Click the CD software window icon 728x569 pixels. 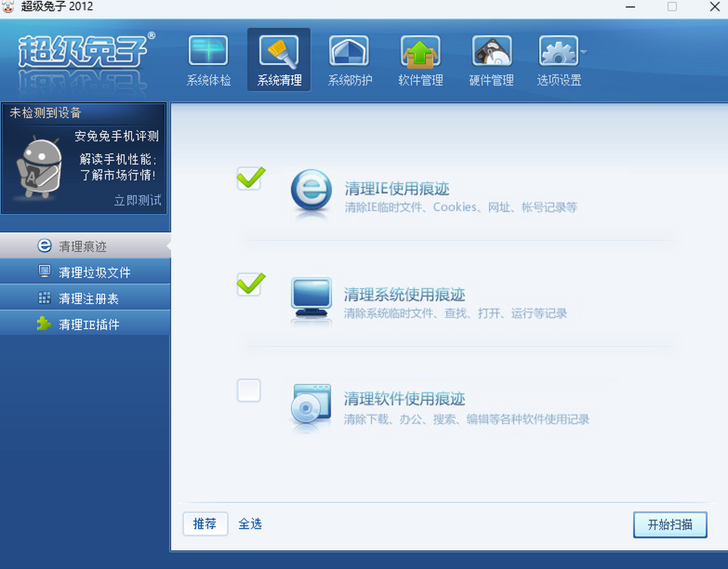tap(311, 404)
